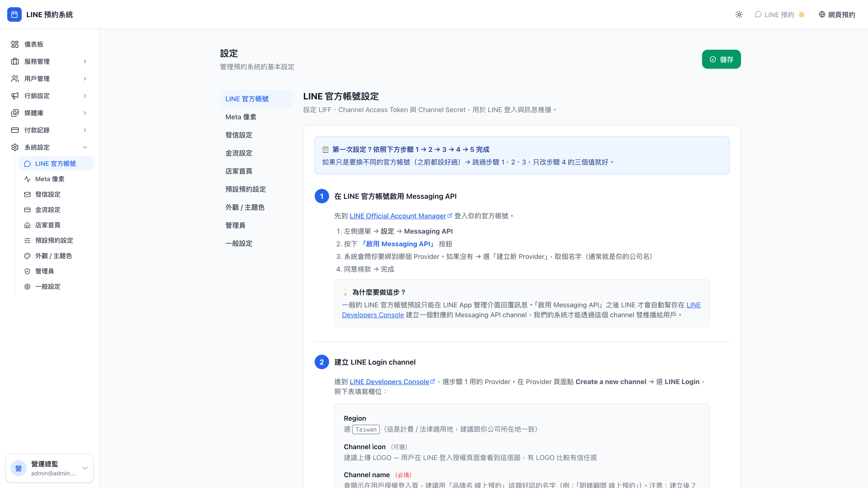This screenshot has width=868, height=488.
Task: Click the 行銷設定 megaphone icon
Action: (x=15, y=96)
